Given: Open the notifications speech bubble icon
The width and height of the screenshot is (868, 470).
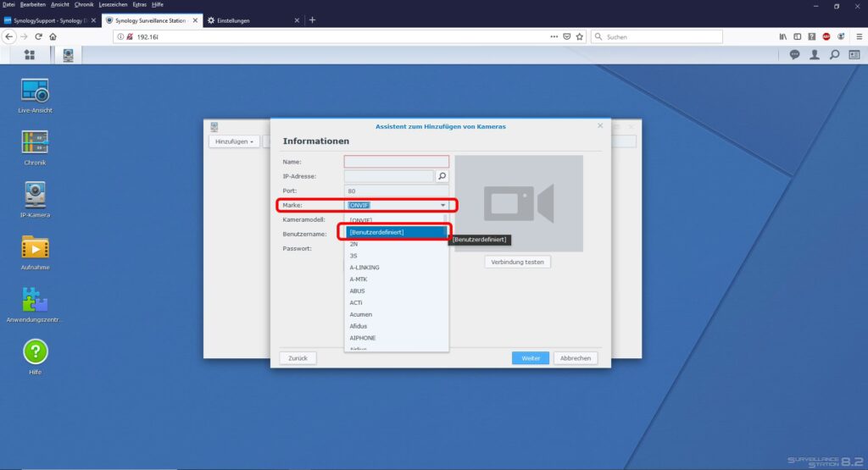Looking at the screenshot, I should tap(794, 54).
